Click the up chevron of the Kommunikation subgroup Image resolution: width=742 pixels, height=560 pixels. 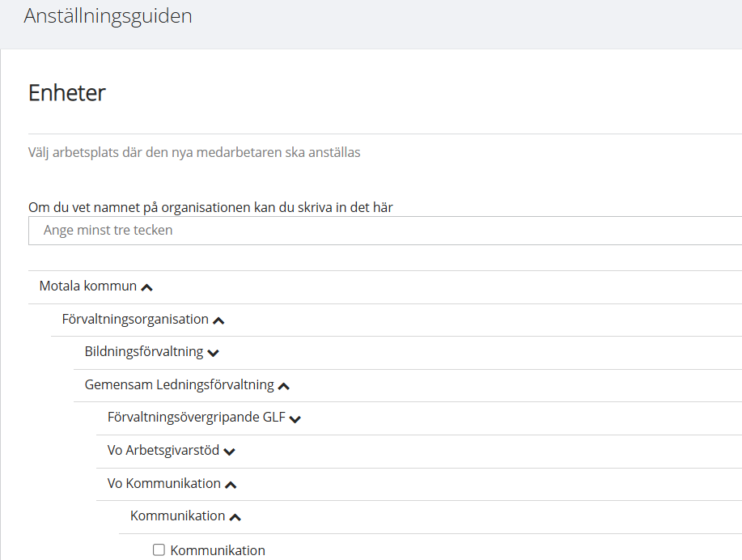pos(235,517)
